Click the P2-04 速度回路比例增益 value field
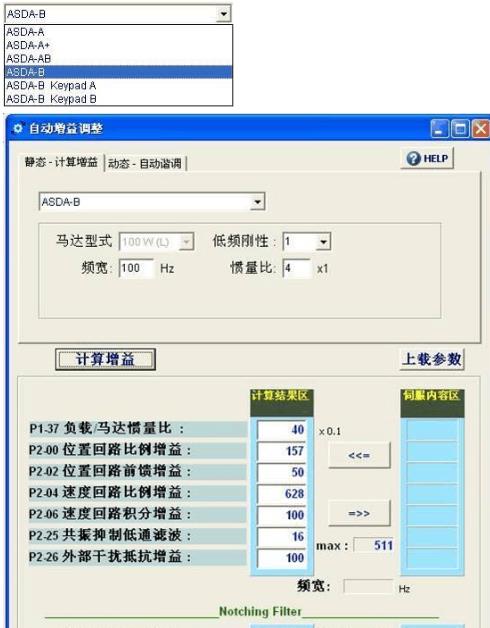Image resolution: width=490 pixels, height=628 pixels. 282,493
